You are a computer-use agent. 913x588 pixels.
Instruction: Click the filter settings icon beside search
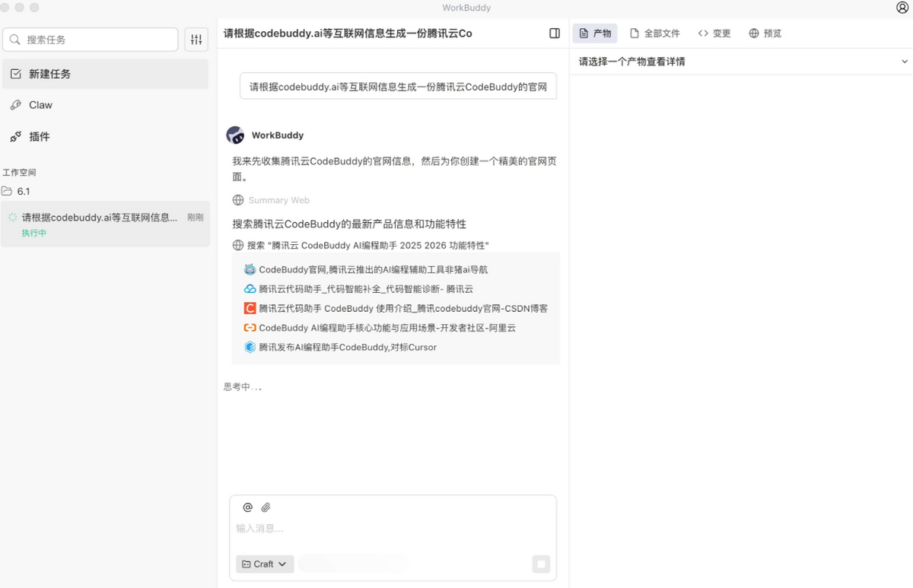pyautogui.click(x=196, y=40)
